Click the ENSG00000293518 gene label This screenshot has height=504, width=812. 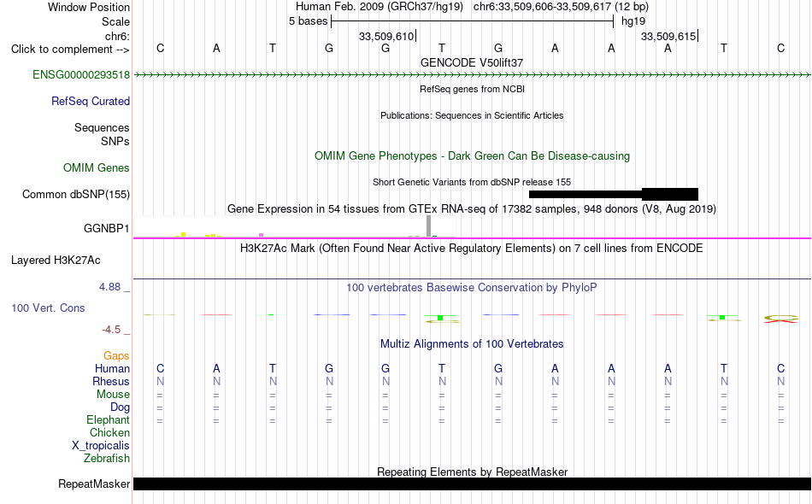pos(81,75)
